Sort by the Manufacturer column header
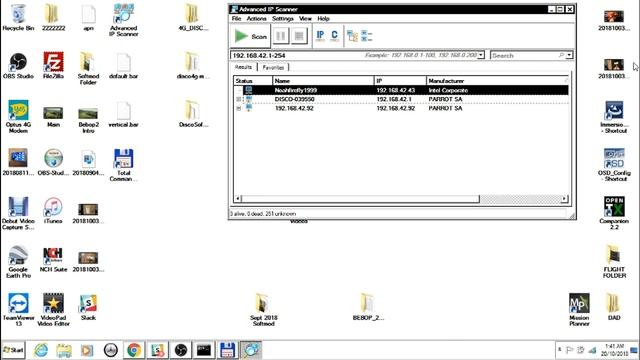This screenshot has width=640, height=360. pyautogui.click(x=497, y=81)
